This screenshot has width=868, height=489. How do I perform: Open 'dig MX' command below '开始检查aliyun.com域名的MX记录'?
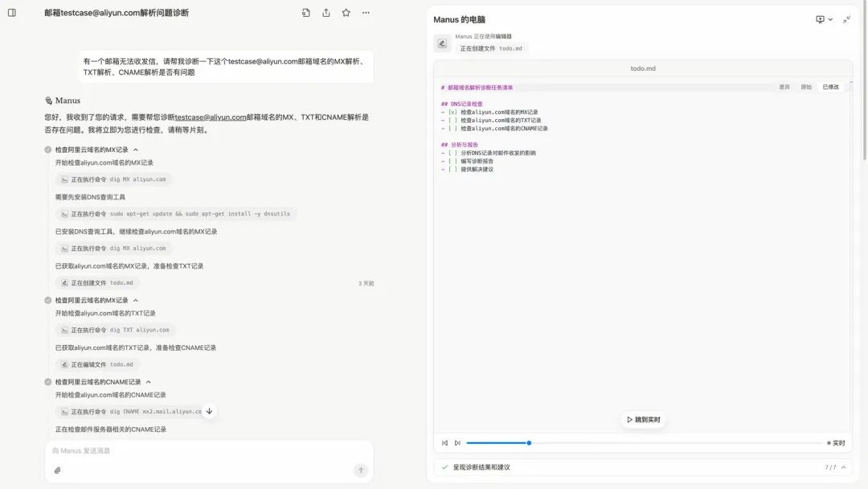click(113, 179)
